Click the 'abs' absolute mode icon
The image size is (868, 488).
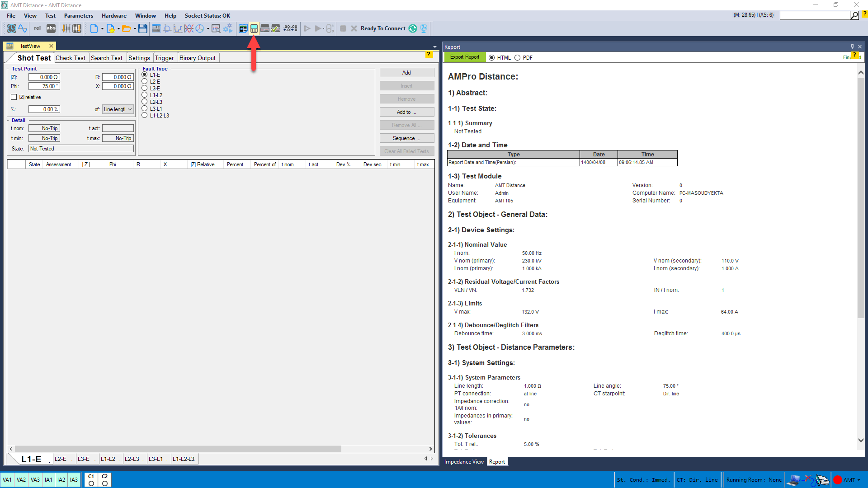pos(51,28)
